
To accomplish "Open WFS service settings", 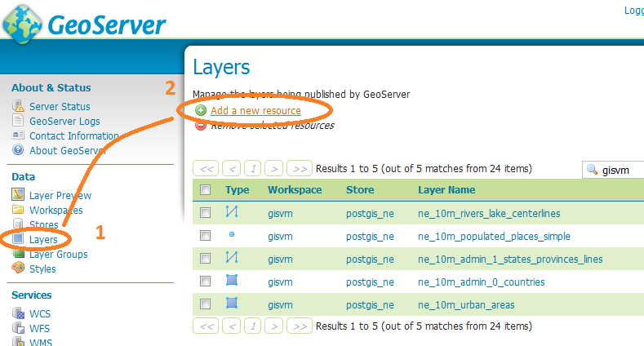I will point(39,329).
